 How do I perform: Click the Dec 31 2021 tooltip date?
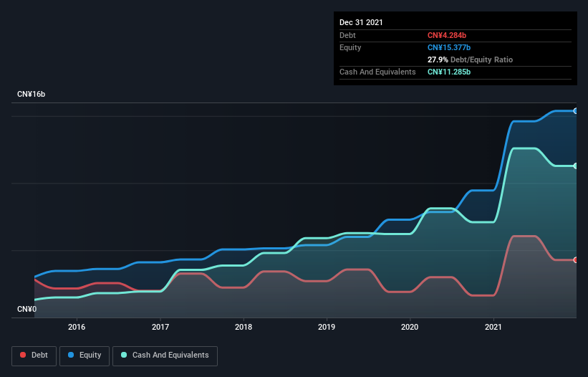pyautogui.click(x=361, y=22)
